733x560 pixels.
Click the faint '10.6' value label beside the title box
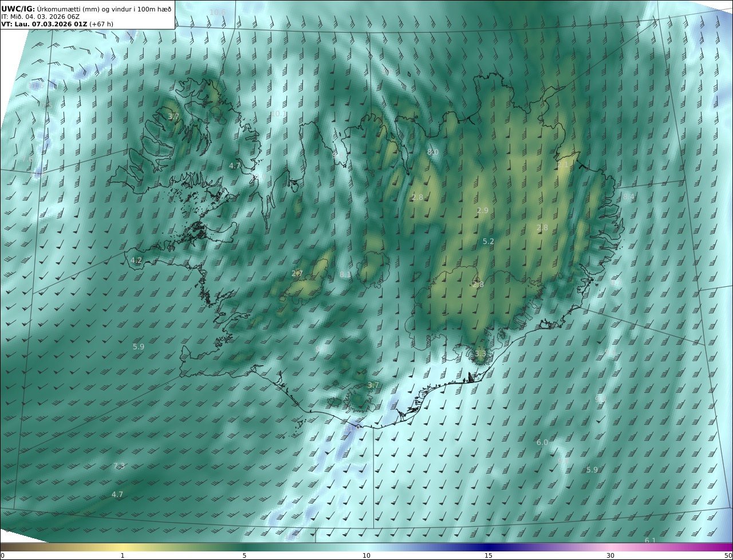coord(218,12)
